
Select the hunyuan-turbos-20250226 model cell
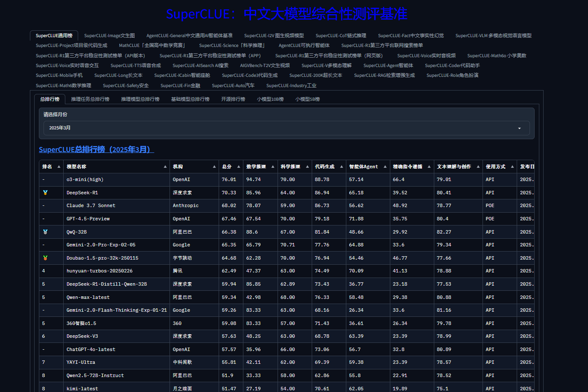[x=116, y=271]
